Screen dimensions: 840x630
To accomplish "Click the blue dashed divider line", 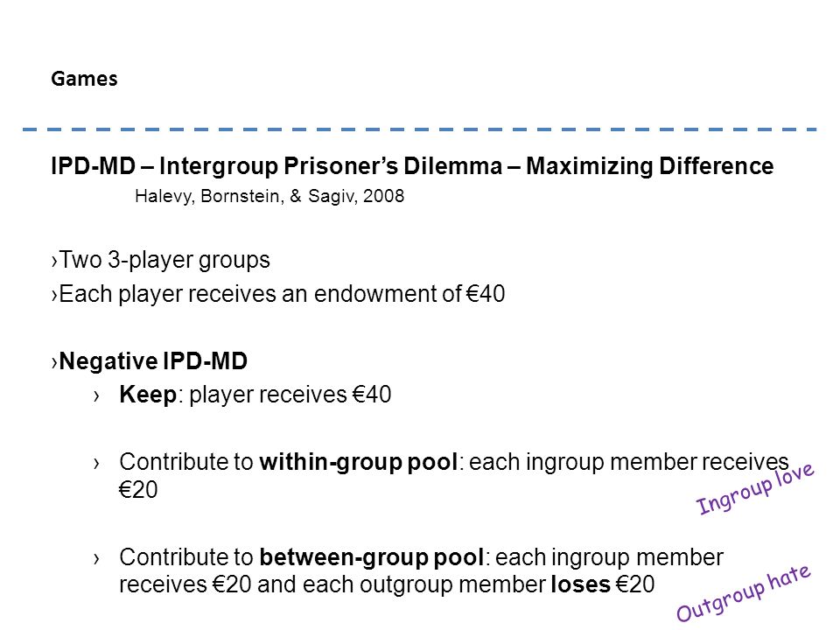I will pos(419,129).
